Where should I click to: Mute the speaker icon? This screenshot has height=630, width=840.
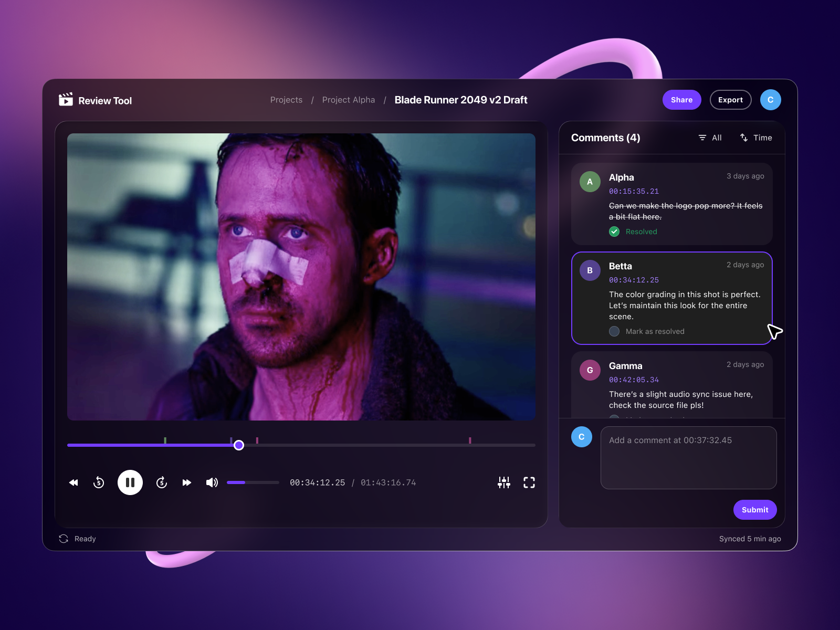[x=212, y=482]
